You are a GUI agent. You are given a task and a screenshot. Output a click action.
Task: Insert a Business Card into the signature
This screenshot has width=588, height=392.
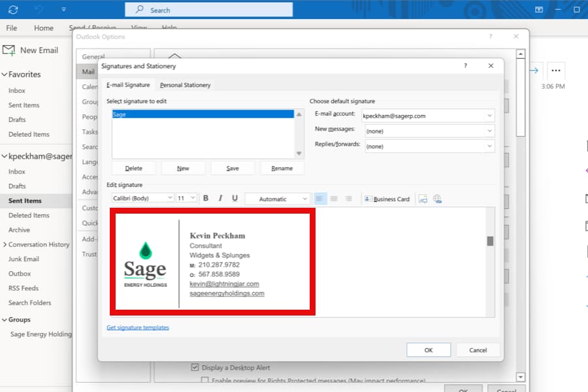click(x=387, y=199)
